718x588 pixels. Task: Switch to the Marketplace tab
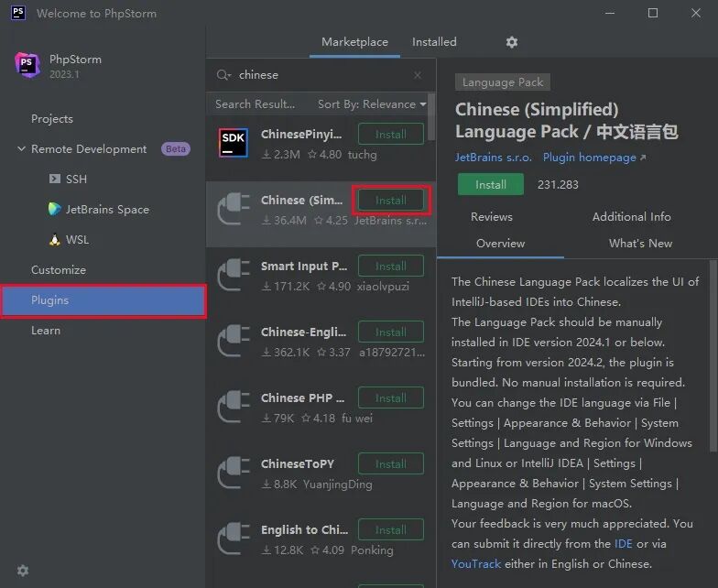354,42
